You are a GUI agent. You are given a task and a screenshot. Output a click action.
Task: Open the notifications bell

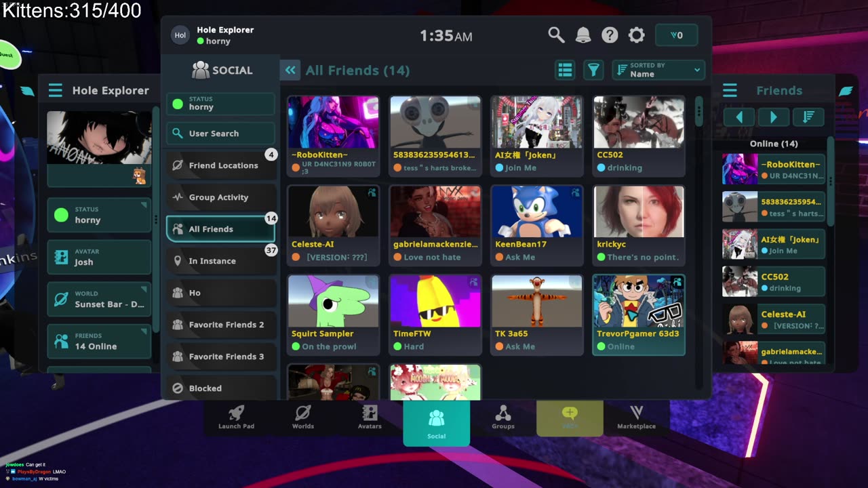pyautogui.click(x=583, y=35)
